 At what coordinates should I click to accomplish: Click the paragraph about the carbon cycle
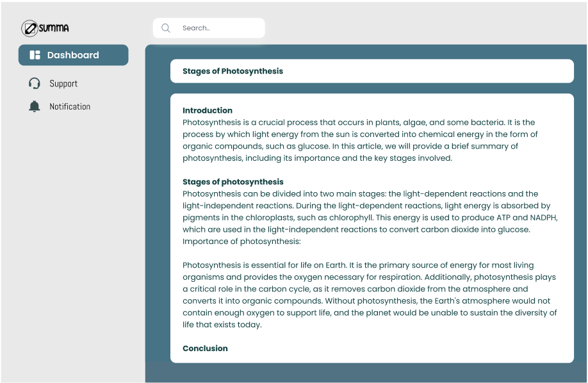point(370,295)
